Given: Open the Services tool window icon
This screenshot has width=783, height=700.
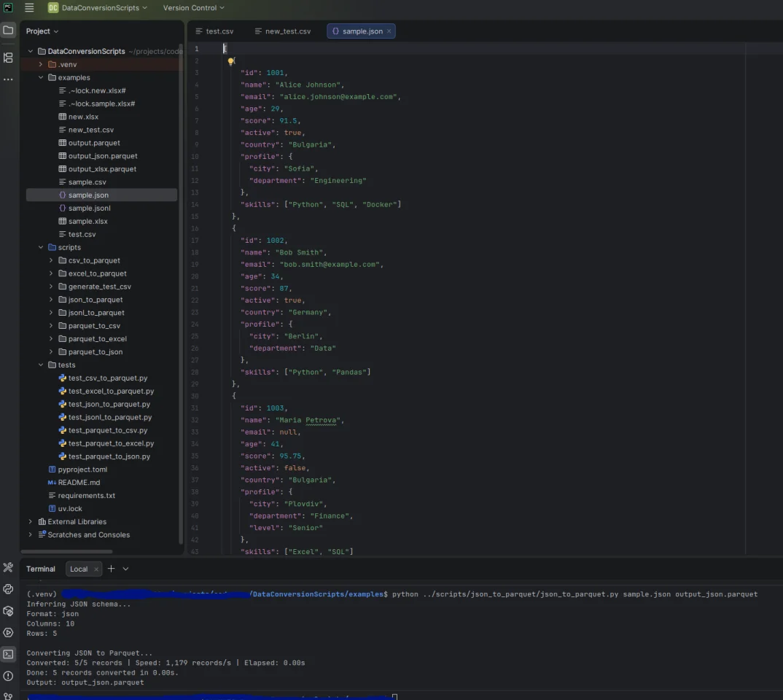Looking at the screenshot, I should [x=8, y=633].
